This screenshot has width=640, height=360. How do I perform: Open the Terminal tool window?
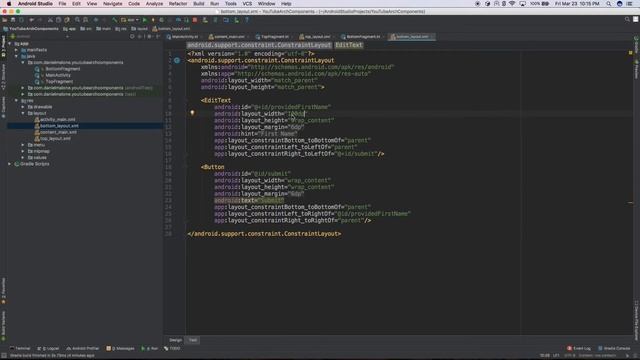(20, 348)
